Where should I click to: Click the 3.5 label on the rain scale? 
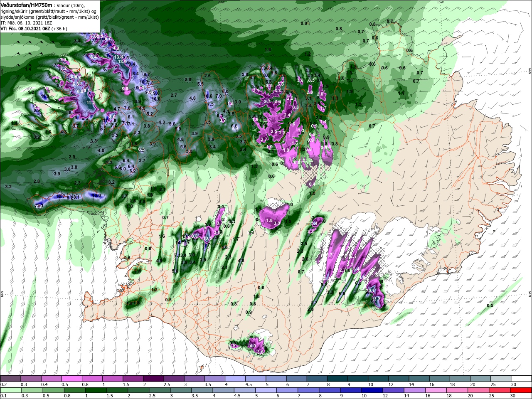[x=195, y=395]
